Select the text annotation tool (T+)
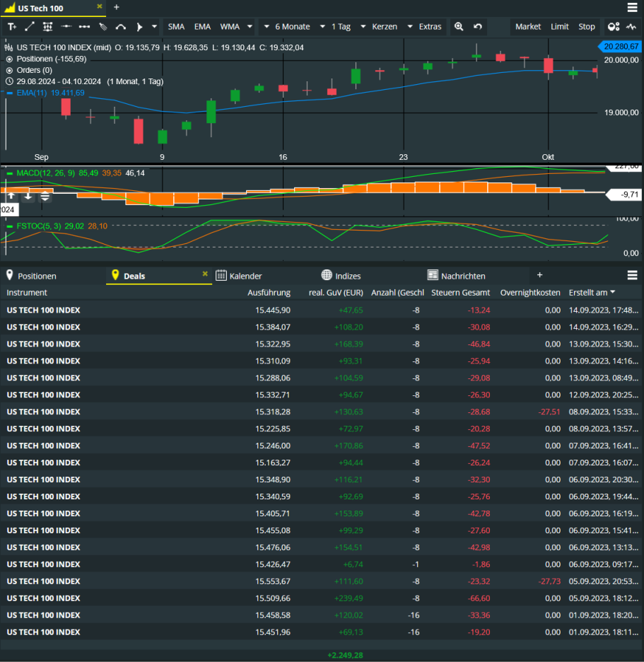644x662 pixels. (12, 27)
